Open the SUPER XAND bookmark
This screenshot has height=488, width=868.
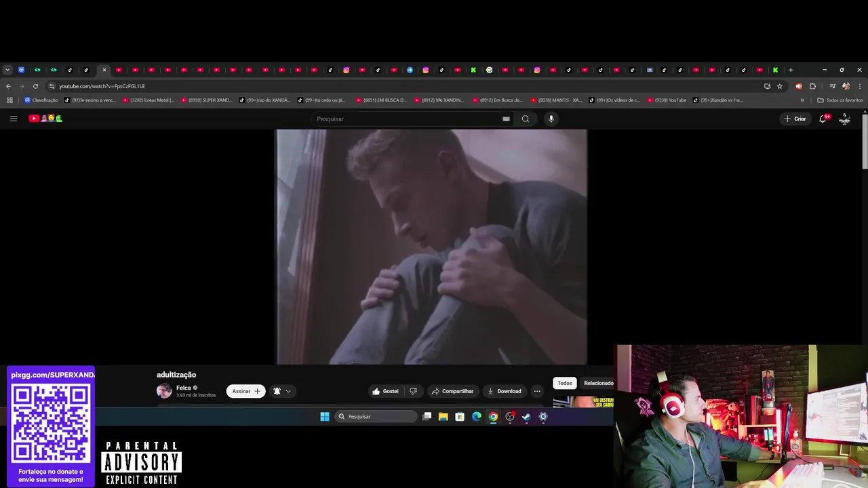[207, 100]
